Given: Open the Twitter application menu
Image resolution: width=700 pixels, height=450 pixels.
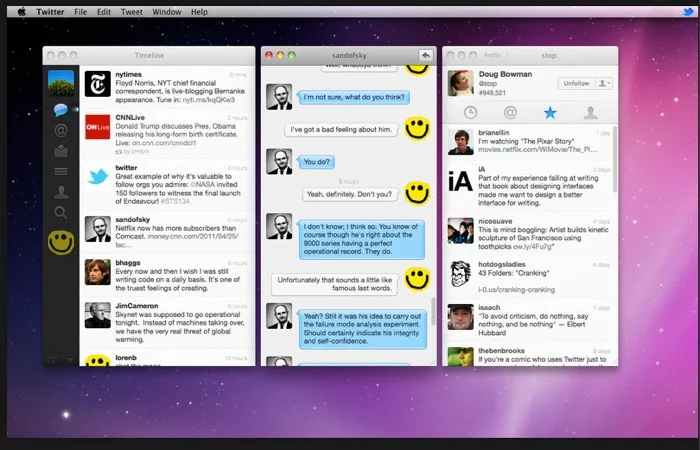Looking at the screenshot, I should (50, 12).
